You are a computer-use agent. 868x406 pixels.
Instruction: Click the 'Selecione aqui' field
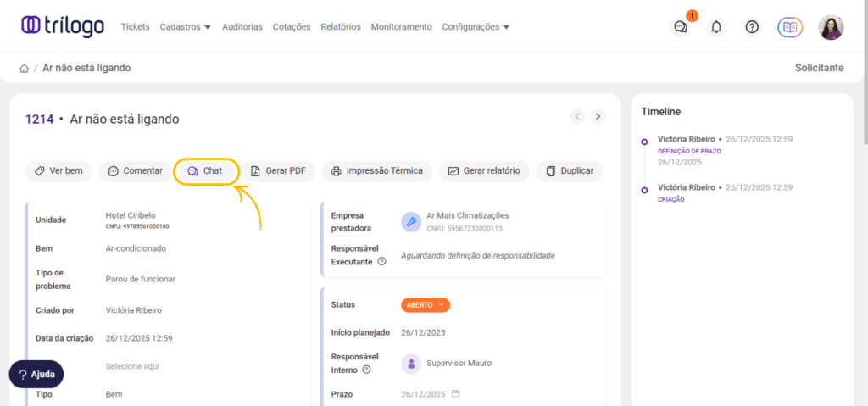[132, 366]
